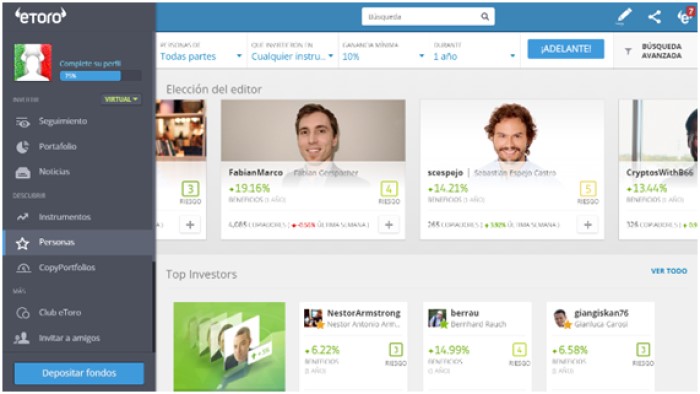The height and width of the screenshot is (394, 700).
Task: Click berrau username
Action: [465, 313]
